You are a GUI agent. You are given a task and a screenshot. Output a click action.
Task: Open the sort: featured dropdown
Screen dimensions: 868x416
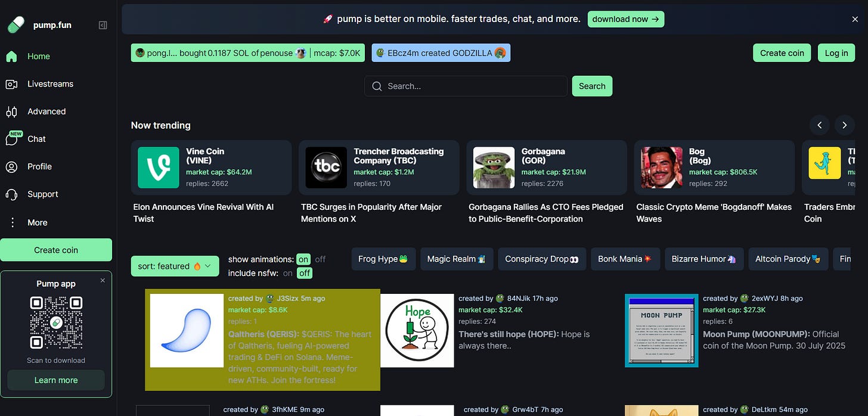click(175, 266)
